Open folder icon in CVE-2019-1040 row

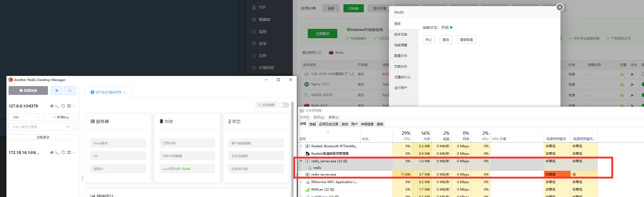pos(622,75)
